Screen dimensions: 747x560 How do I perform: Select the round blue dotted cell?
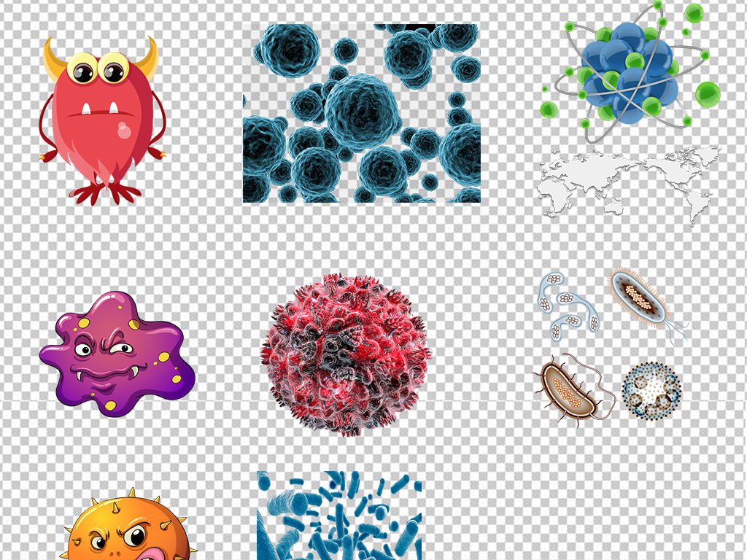pyautogui.click(x=651, y=392)
